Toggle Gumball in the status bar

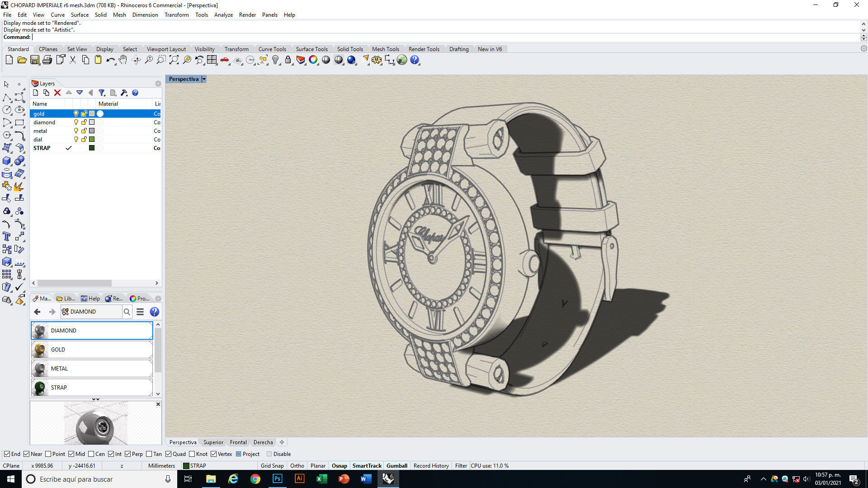pos(397,466)
